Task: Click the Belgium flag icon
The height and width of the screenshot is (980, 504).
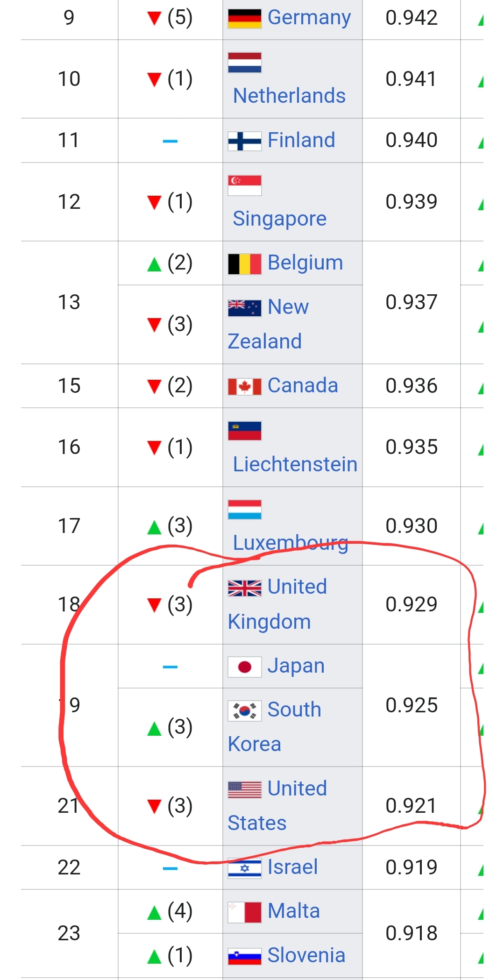Action: (244, 264)
